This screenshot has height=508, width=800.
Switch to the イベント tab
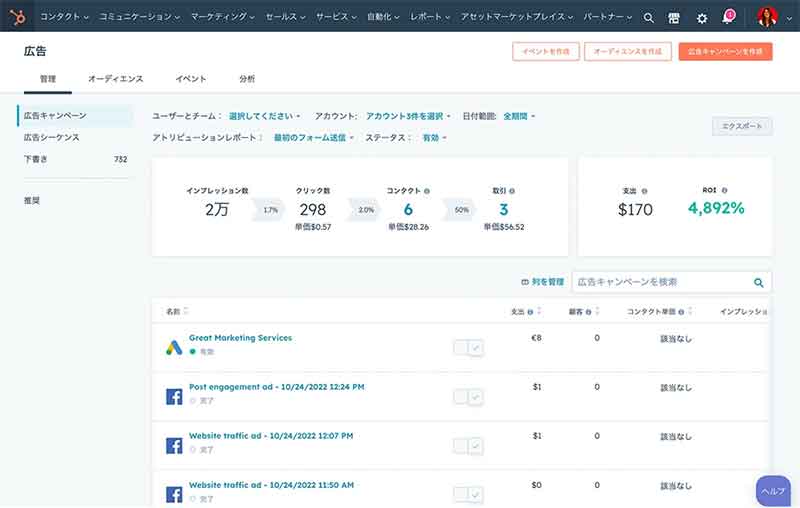click(x=191, y=79)
